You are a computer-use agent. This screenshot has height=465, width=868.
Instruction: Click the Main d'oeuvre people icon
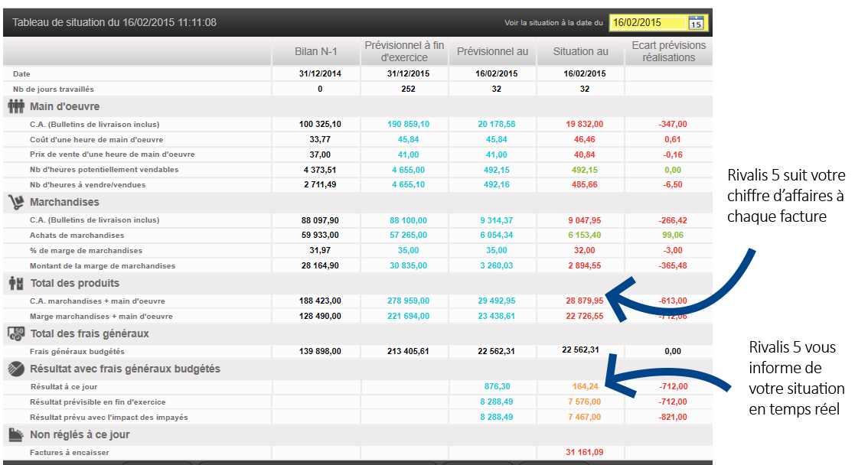16,106
